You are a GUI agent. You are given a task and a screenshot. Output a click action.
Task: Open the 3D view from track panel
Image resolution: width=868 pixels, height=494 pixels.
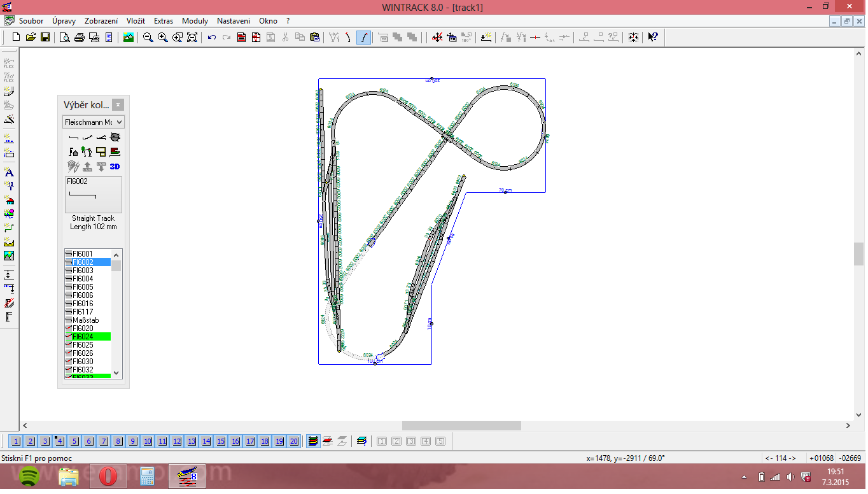(x=115, y=167)
